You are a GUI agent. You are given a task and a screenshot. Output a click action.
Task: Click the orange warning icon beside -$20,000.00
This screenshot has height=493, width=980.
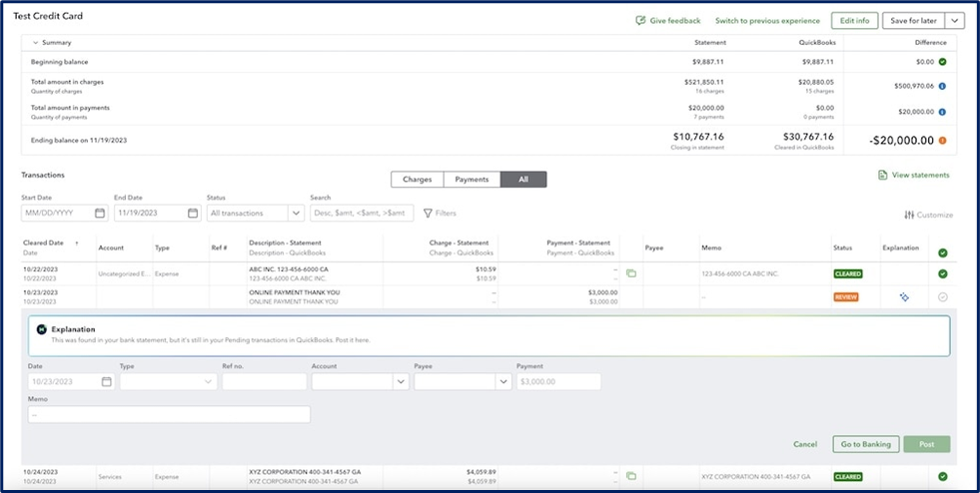coord(942,141)
